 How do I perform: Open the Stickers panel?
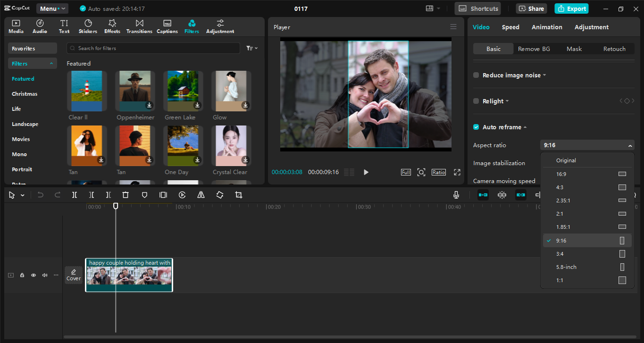click(x=88, y=26)
